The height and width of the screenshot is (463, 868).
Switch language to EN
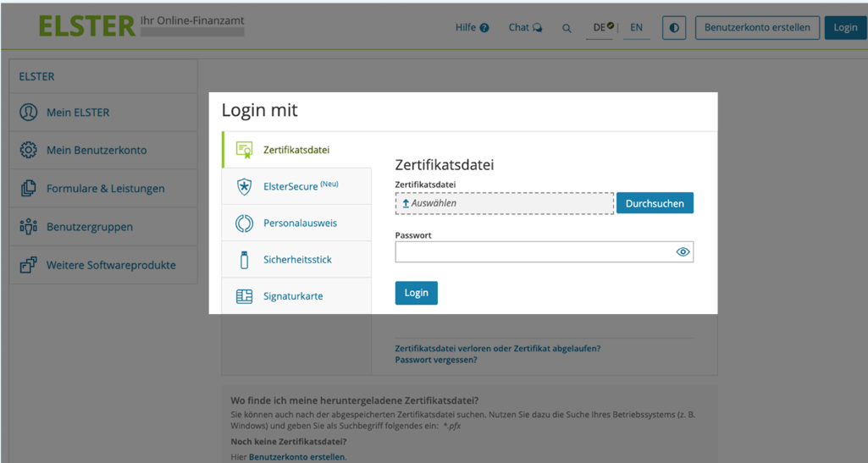[636, 27]
